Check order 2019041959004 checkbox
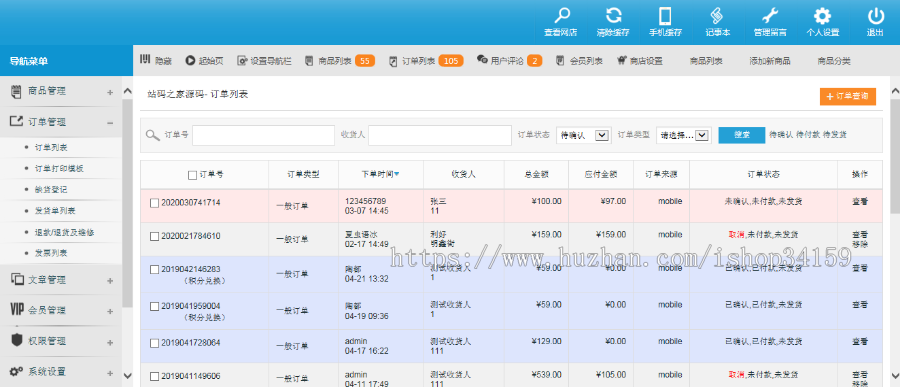Image resolution: width=900 pixels, height=387 pixels. coord(154,306)
